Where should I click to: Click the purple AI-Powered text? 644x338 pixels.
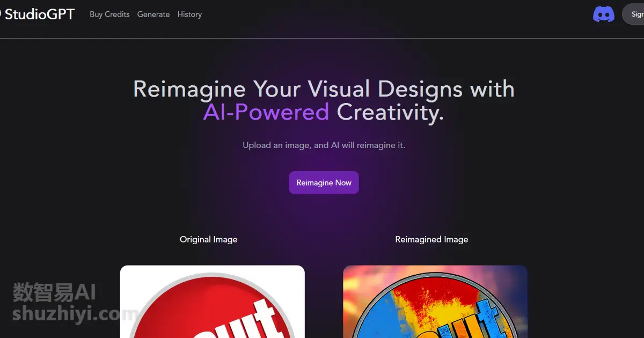click(x=266, y=112)
